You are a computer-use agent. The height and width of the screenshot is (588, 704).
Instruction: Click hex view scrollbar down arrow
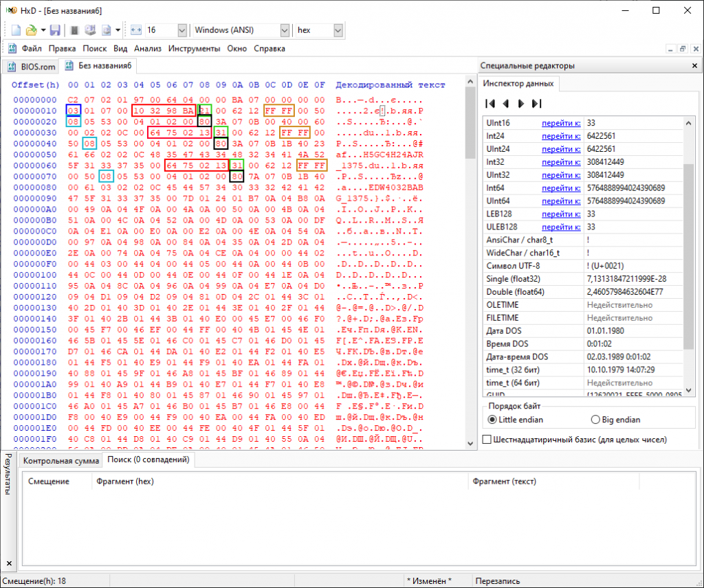(x=470, y=444)
